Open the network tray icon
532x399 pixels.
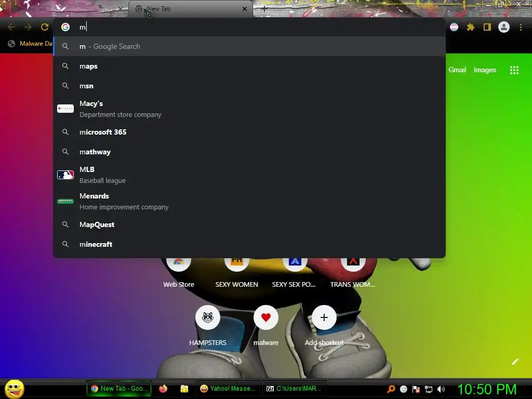click(x=429, y=389)
